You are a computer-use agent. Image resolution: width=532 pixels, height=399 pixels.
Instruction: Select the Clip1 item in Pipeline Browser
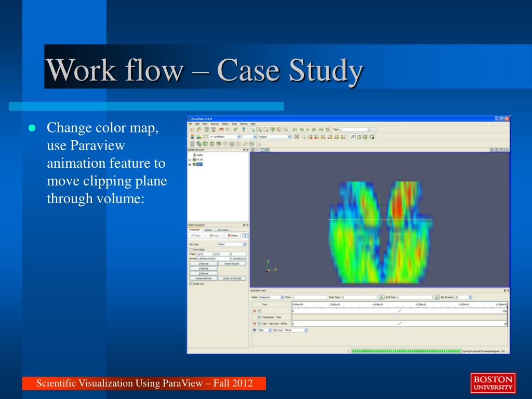(199, 164)
